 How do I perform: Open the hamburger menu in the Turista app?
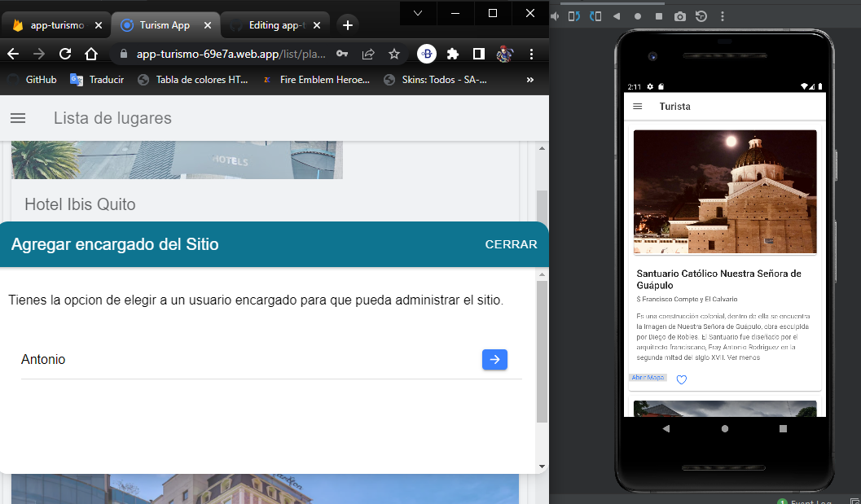pos(639,106)
